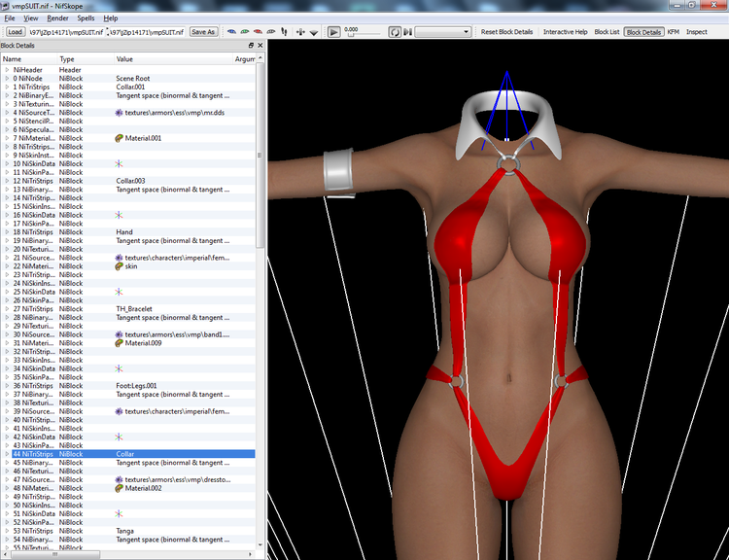
Task: Click the texture icon for band1 in row 30
Action: [119, 334]
